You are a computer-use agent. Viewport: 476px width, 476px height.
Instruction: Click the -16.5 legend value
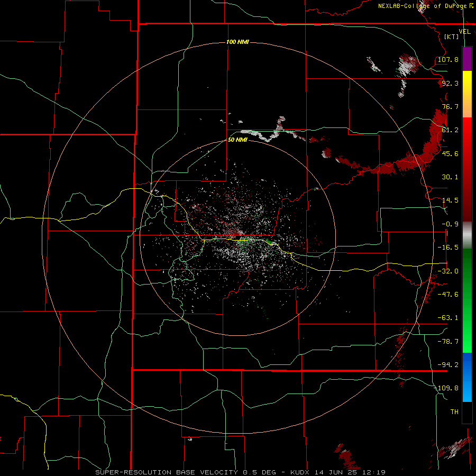(448, 248)
